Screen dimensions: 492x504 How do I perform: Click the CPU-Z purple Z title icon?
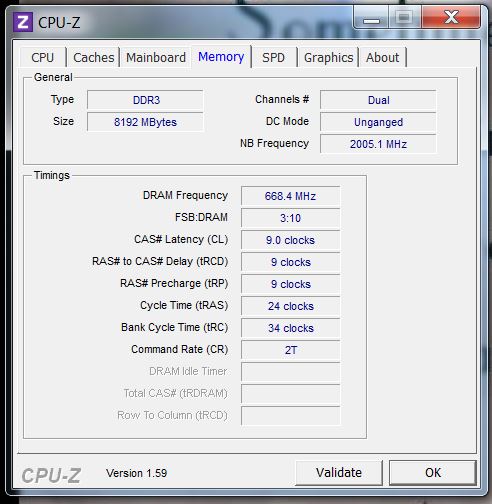[x=23, y=22]
